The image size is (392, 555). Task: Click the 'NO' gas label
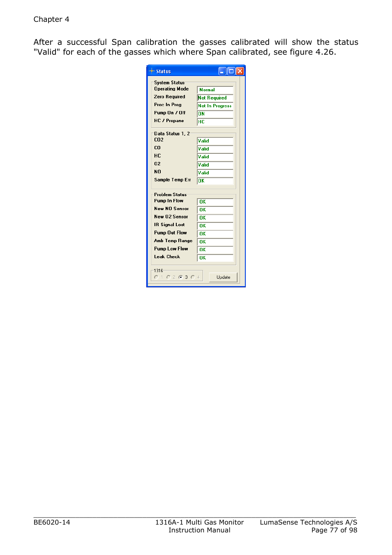point(157,172)
